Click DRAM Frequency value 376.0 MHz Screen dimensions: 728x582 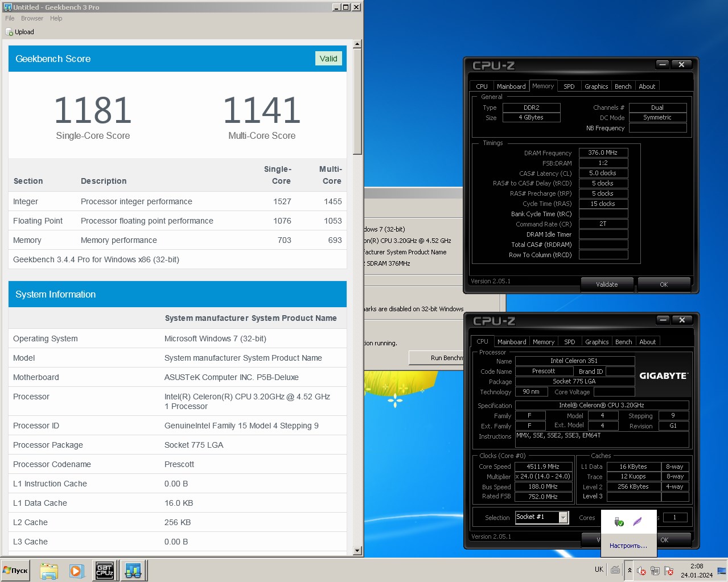[x=603, y=152]
